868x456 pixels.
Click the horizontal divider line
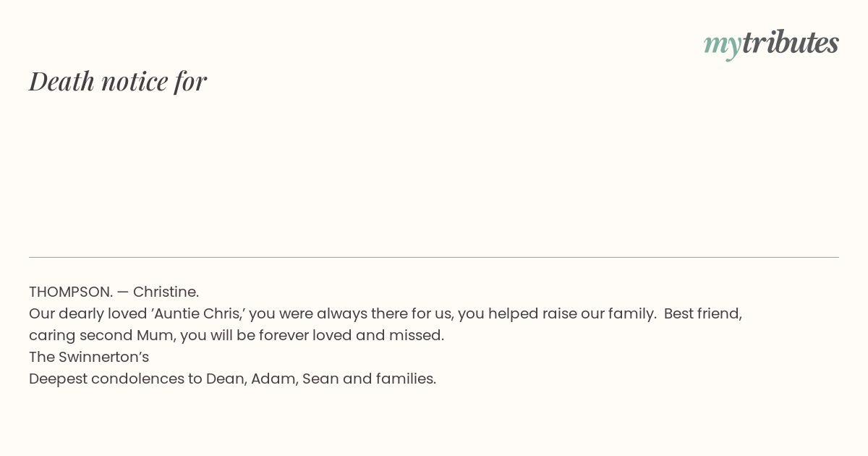click(434, 257)
